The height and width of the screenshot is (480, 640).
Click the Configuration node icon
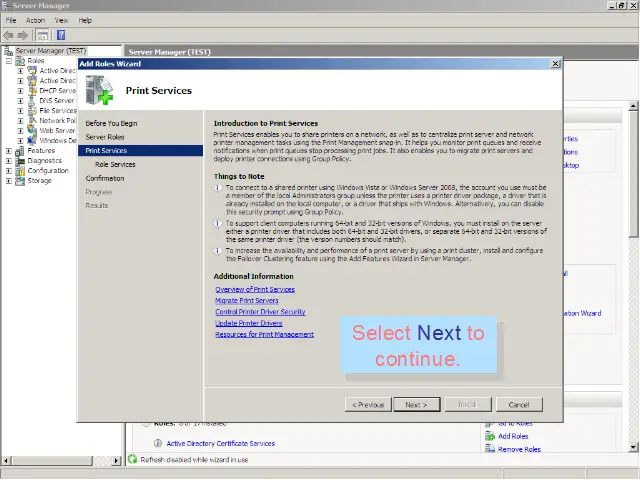coord(20,171)
